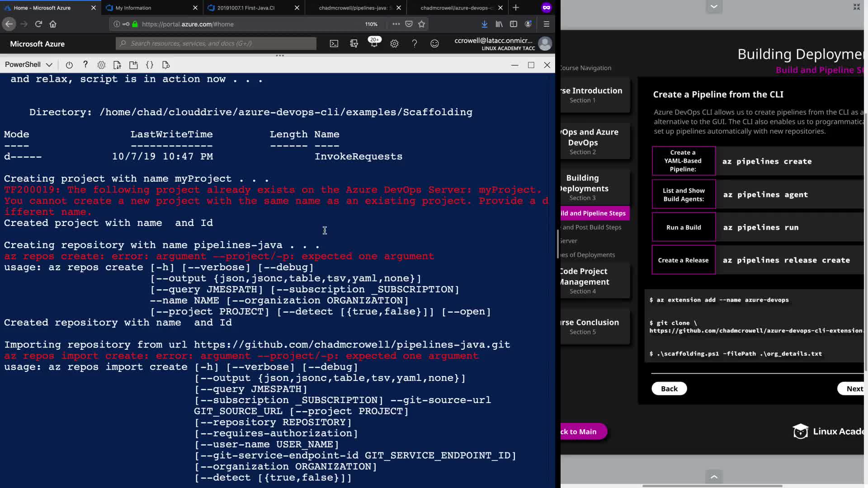Open Firefox hamburger menu
Image resolution: width=868 pixels, height=488 pixels.
[x=546, y=24]
